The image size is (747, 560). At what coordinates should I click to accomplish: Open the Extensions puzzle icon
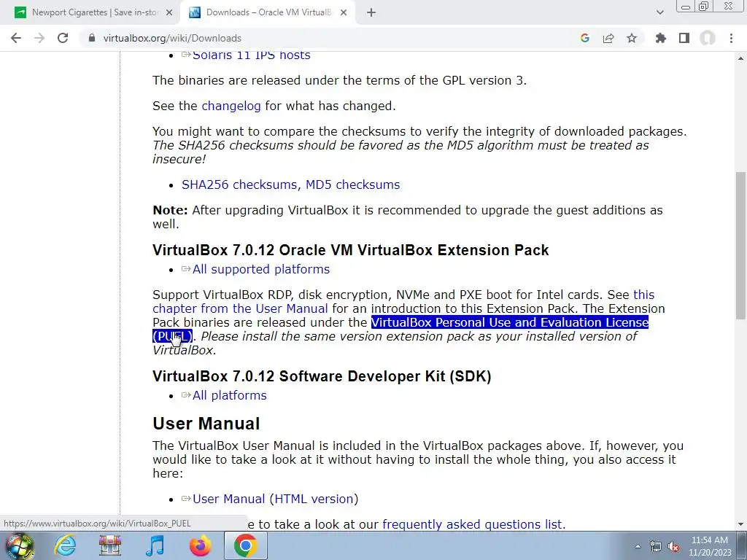660,38
